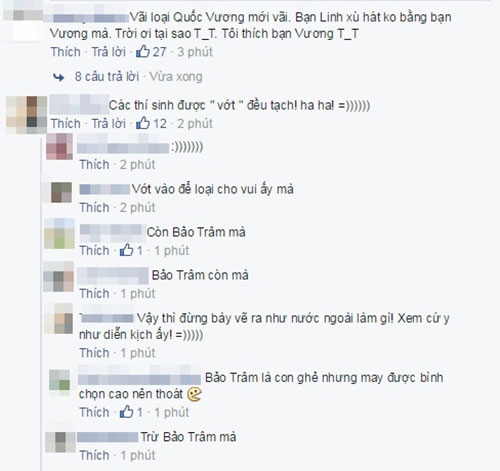Click the like-count icon under 'chọn cao nên thoát'
Screen dimensions: 500x471
coord(127,412)
